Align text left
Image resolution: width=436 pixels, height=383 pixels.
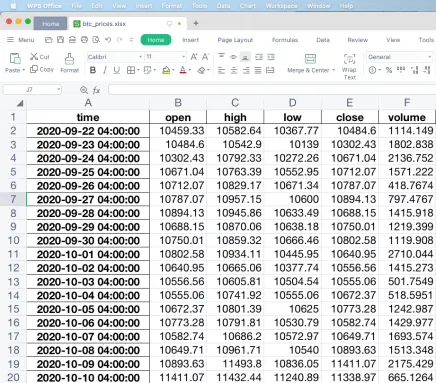tap(221, 70)
